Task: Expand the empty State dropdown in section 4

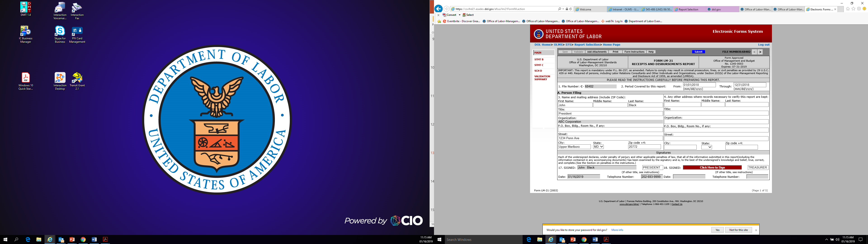Action: coord(707,147)
